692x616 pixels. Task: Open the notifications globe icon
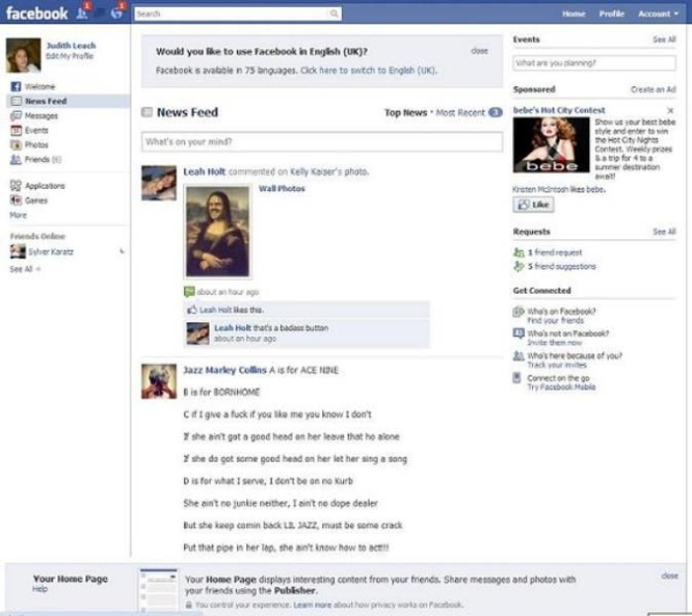coord(117,13)
